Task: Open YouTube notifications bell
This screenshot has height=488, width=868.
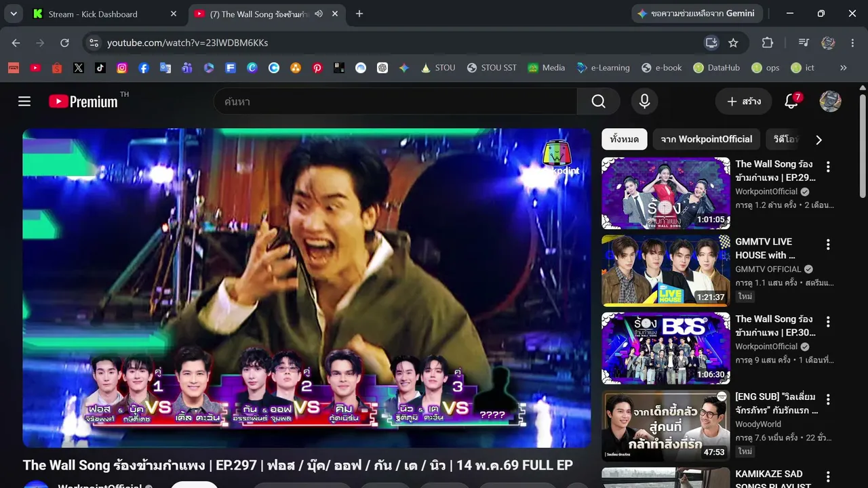Action: (x=791, y=102)
